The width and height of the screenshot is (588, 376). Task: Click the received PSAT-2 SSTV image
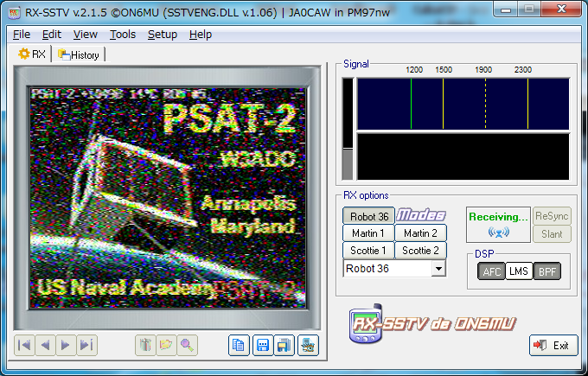click(x=168, y=198)
